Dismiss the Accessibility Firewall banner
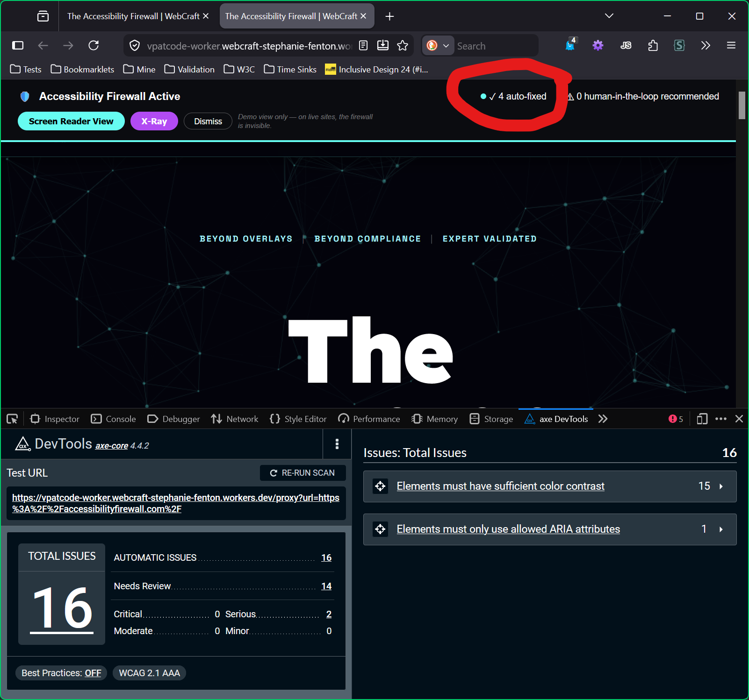The height and width of the screenshot is (700, 749). coord(208,121)
